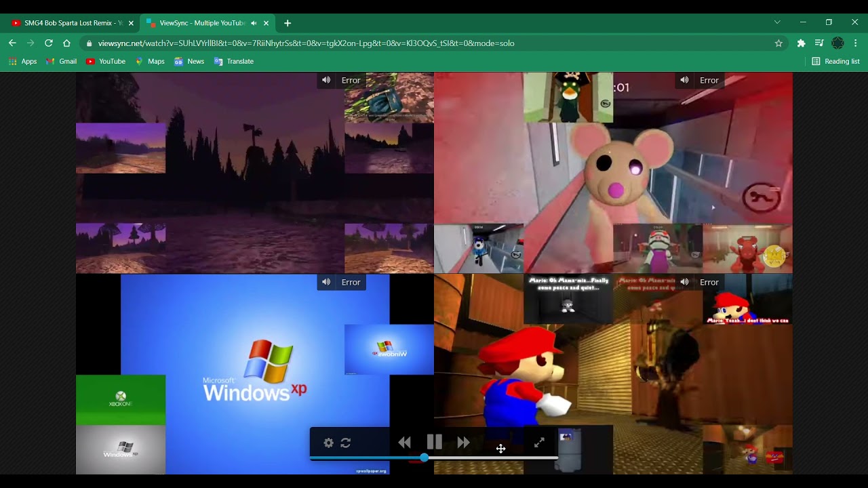The width and height of the screenshot is (868, 488).
Task: Open the Reading list panel
Action: [x=835, y=61]
